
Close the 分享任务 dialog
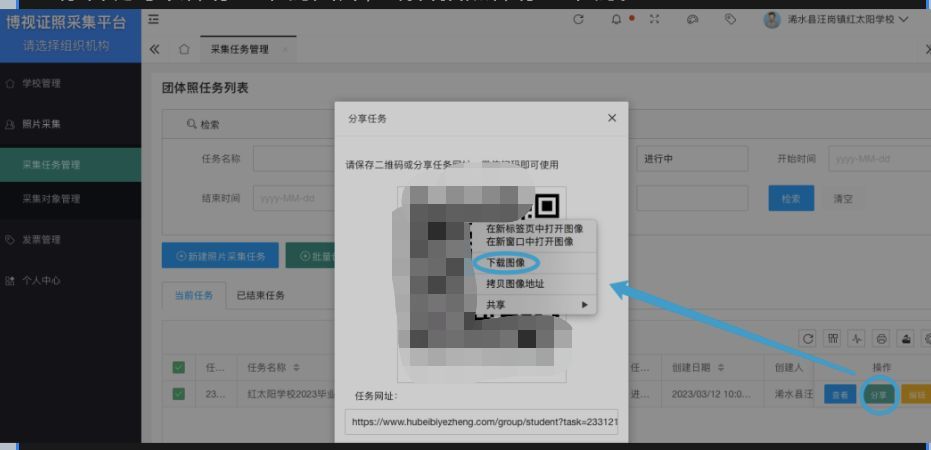[612, 118]
